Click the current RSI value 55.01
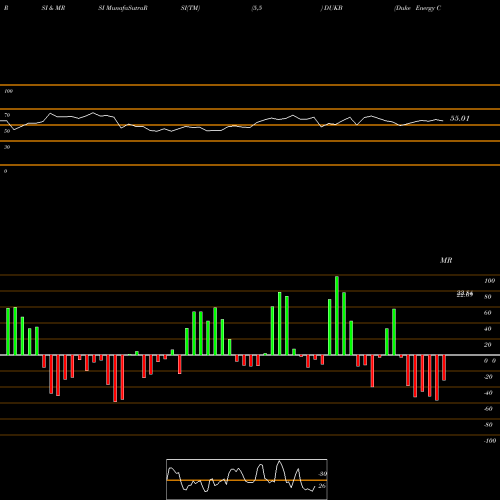The height and width of the screenshot is (500, 500). (460, 118)
